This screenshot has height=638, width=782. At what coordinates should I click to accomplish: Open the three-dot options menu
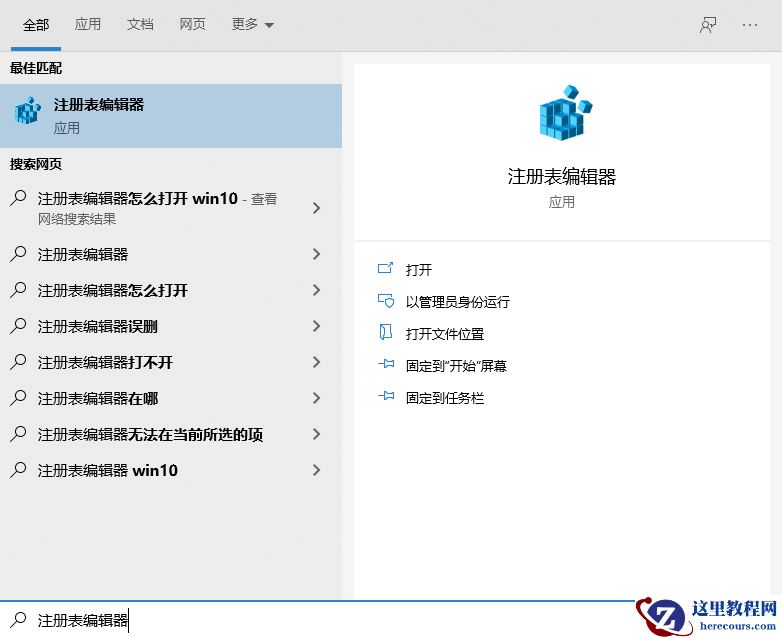pyautogui.click(x=750, y=25)
